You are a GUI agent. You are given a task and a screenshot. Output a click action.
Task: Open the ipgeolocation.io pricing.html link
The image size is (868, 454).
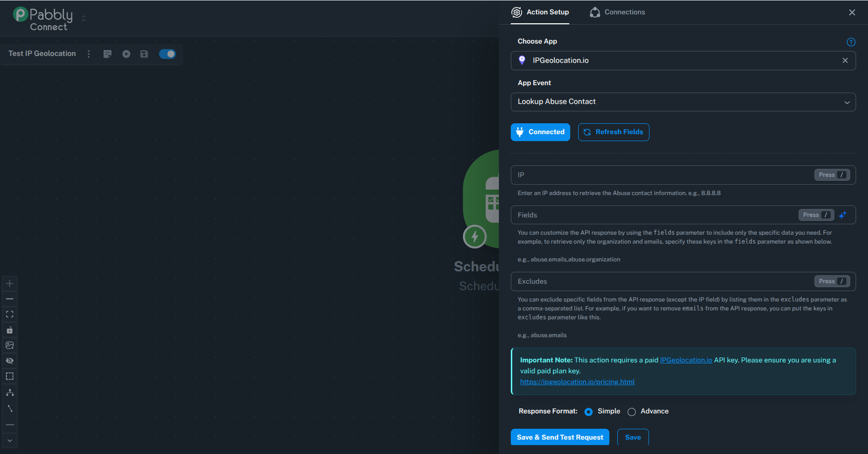click(577, 382)
